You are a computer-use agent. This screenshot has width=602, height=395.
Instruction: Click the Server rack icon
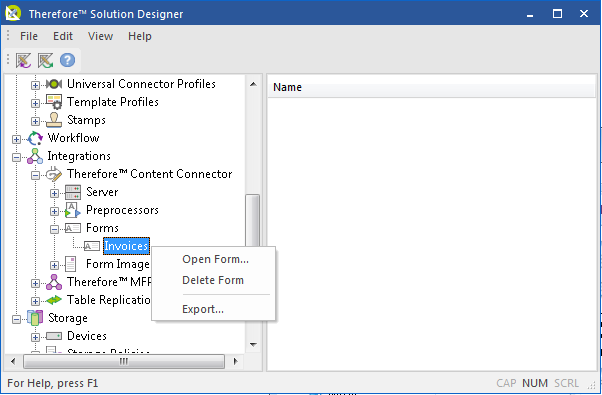(73, 192)
